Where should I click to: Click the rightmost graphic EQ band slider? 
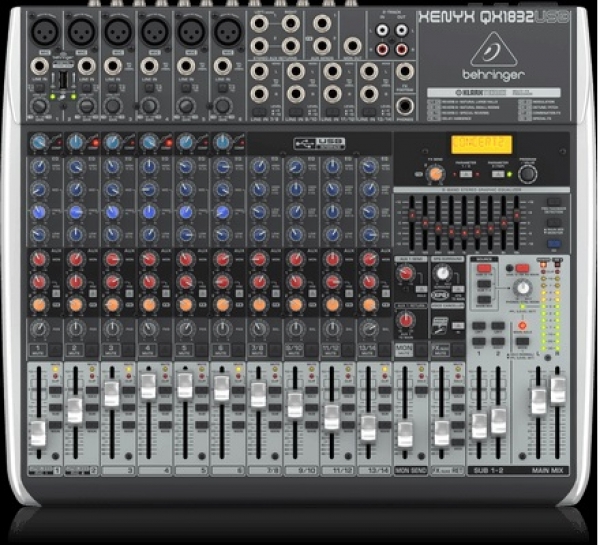pyautogui.click(x=517, y=214)
